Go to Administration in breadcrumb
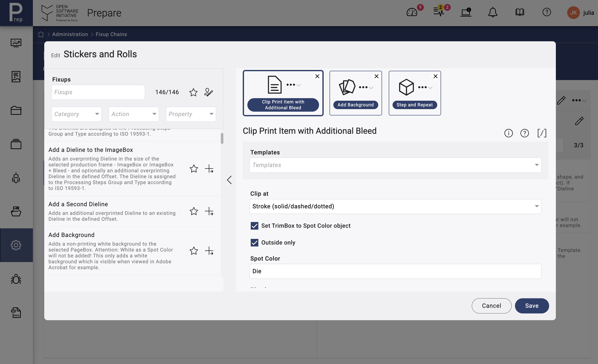598x364 pixels. click(70, 34)
